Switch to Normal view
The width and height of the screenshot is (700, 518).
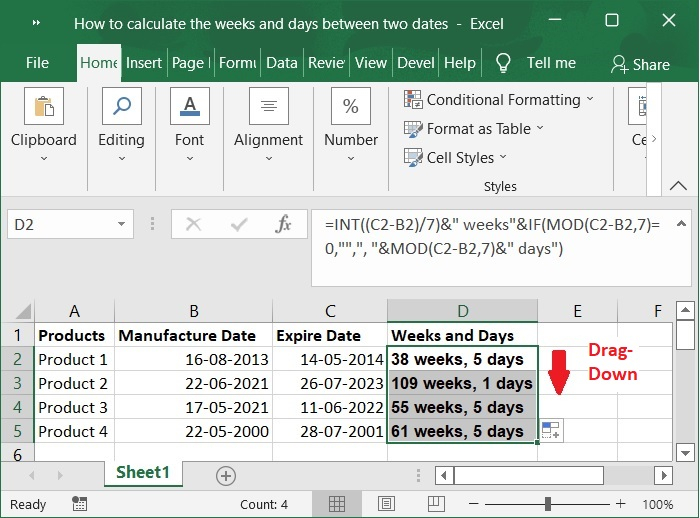(337, 504)
